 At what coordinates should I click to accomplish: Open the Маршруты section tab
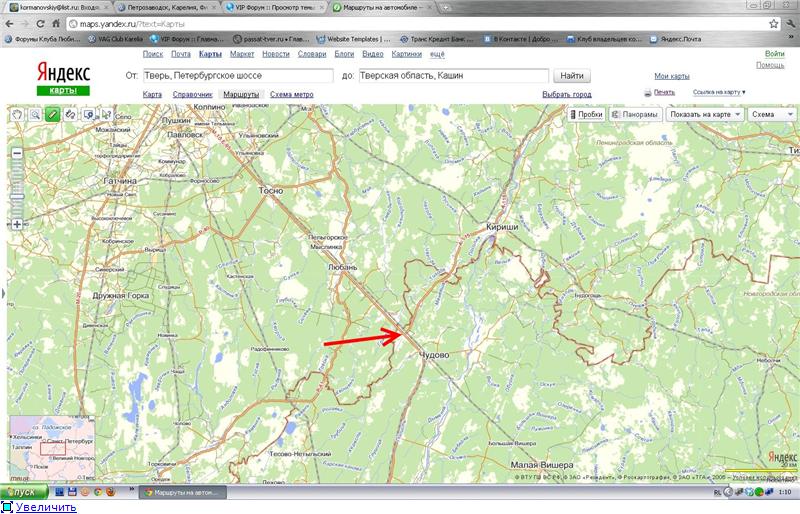[x=241, y=94]
